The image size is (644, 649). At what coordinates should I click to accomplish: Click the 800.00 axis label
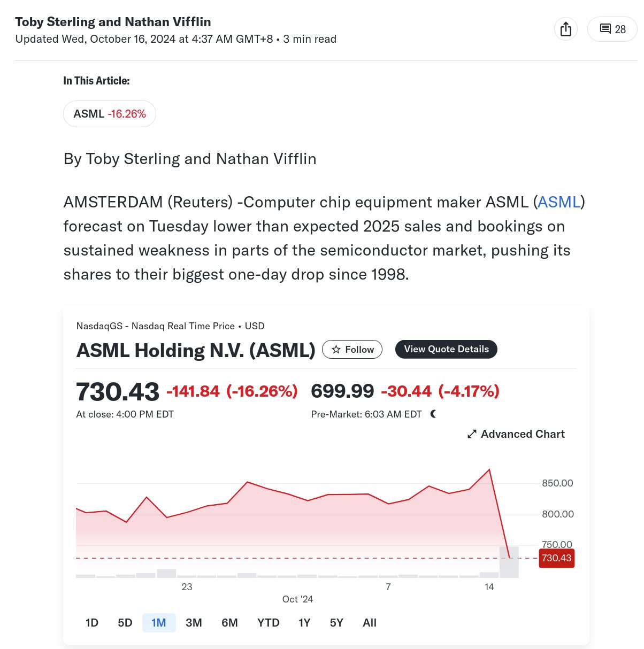tap(557, 514)
